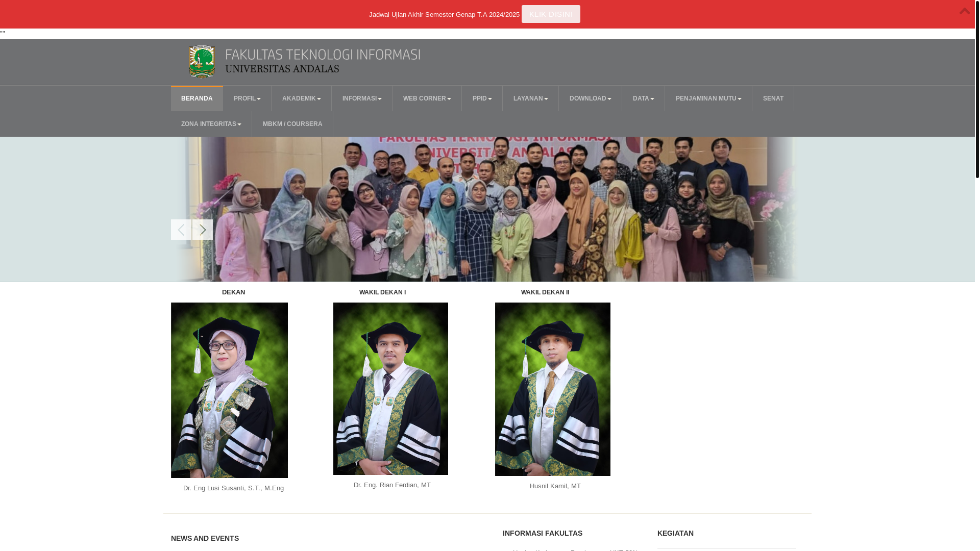980x551 pixels.
Task: Expand the WEB CORNER dropdown
Action: 427,98
